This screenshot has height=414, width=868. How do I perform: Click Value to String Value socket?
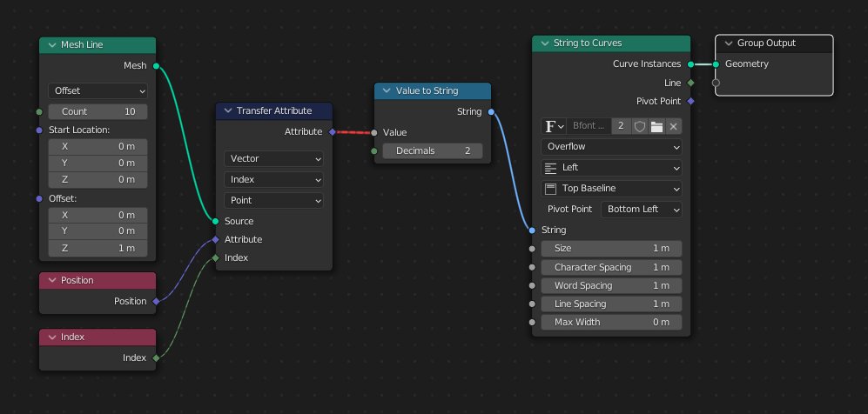pos(374,133)
